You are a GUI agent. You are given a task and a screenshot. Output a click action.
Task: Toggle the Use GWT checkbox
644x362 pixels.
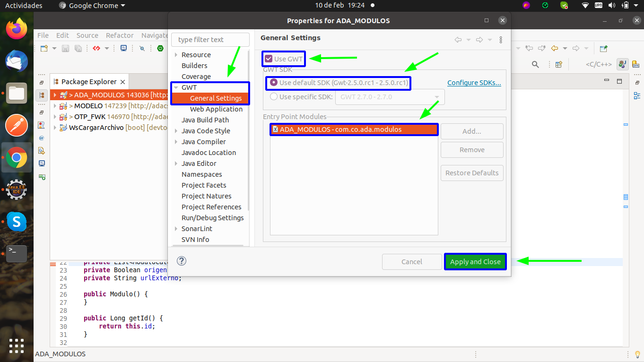(269, 59)
